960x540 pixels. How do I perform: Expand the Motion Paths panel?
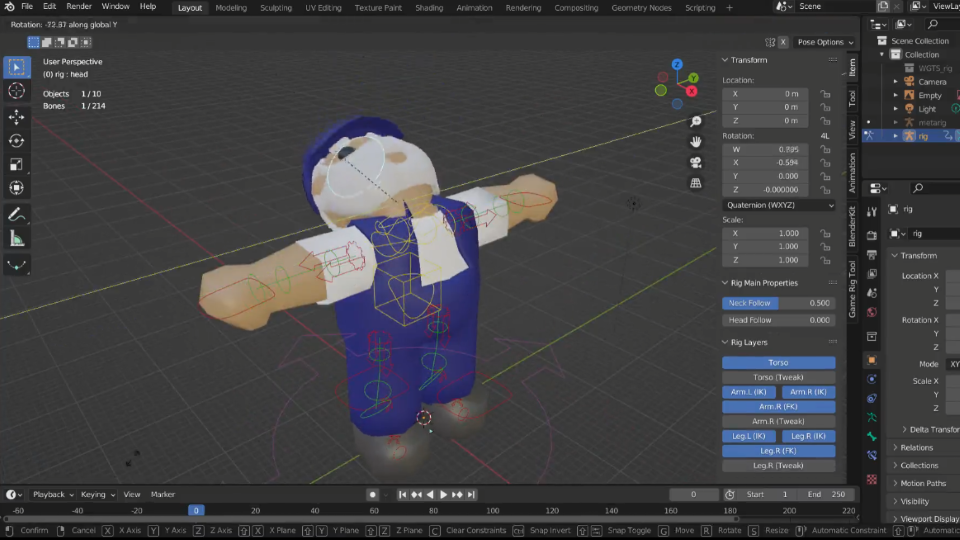click(923, 483)
